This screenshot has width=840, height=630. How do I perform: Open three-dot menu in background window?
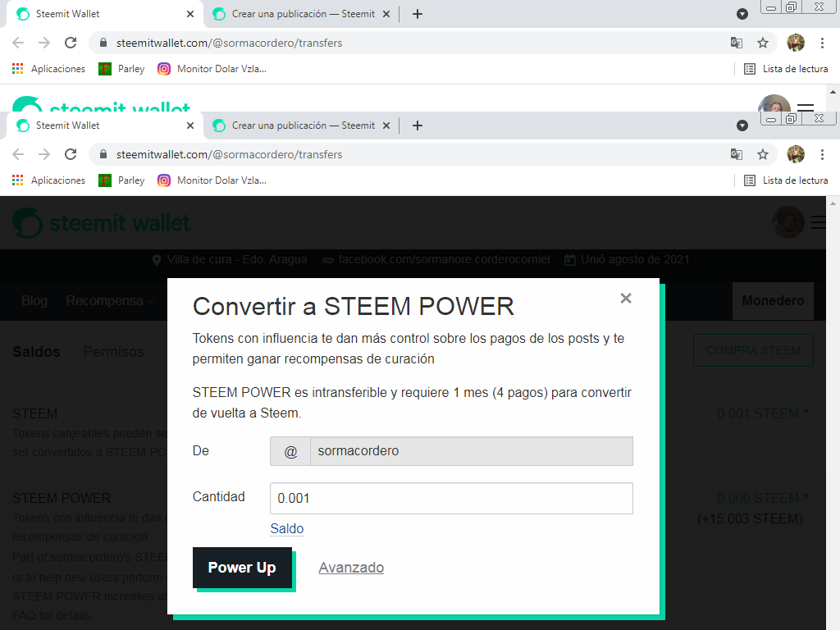pyautogui.click(x=822, y=43)
